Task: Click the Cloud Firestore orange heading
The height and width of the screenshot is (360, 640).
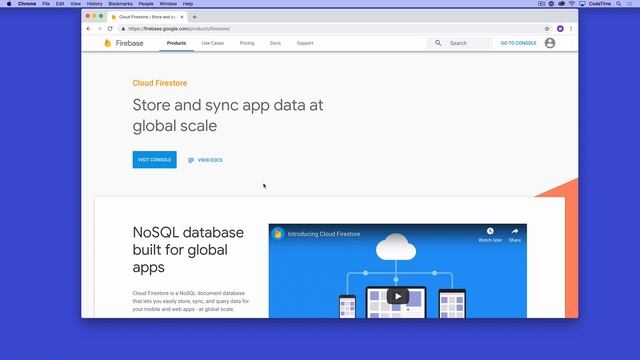Action: (x=160, y=83)
